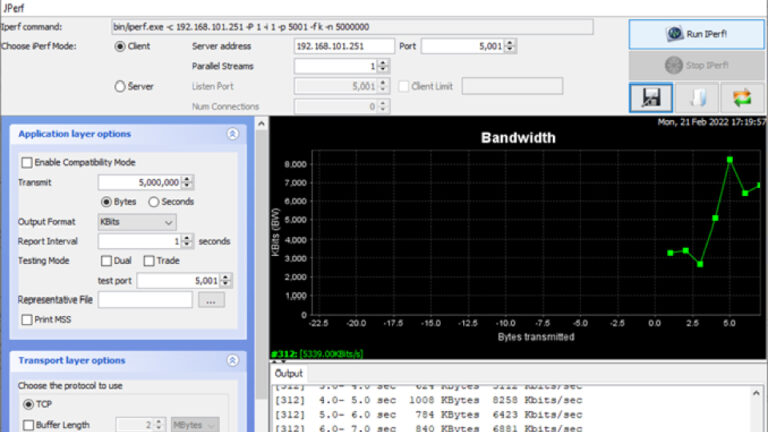Click the Run IPerf! button

[x=696, y=34]
